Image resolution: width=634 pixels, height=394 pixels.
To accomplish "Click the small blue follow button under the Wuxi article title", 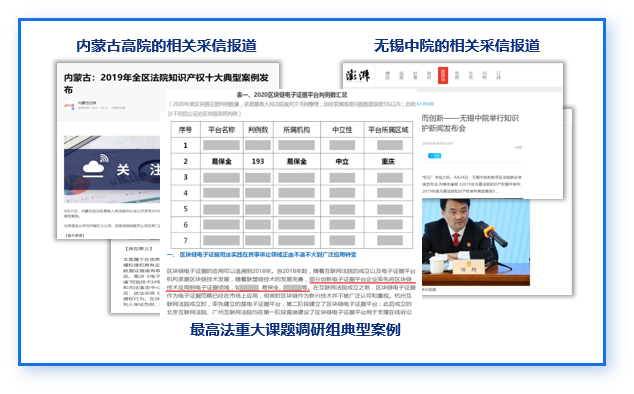I will coord(435,156).
